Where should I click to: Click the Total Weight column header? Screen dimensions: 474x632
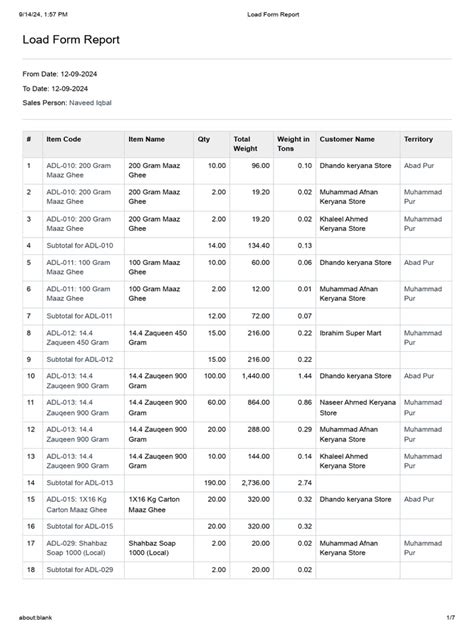point(245,144)
